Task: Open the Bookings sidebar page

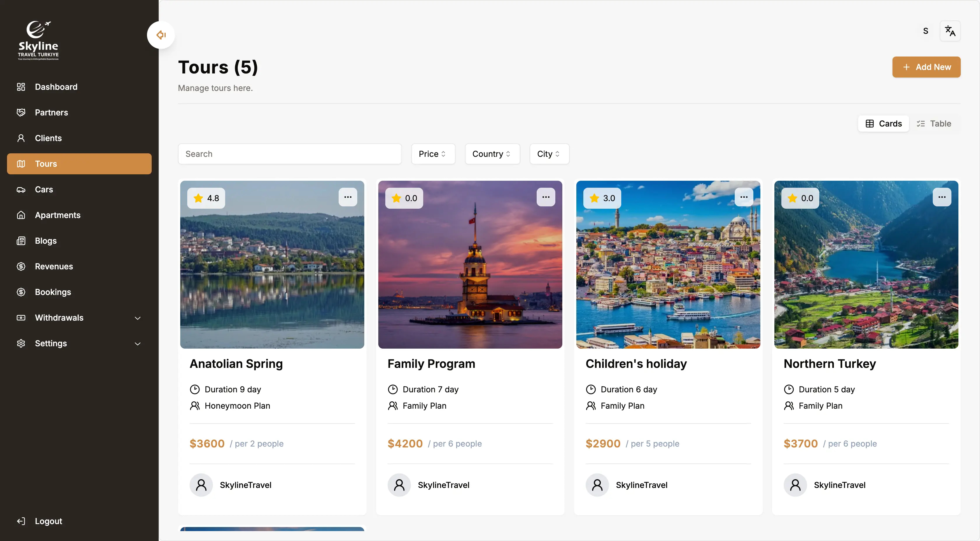Action: coord(53,292)
